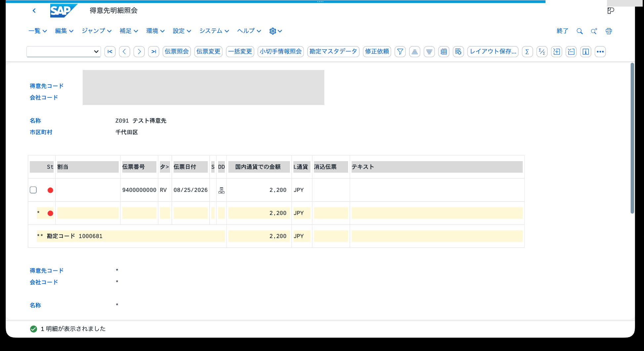Click the 小切手情報照会 button
644x351 pixels.
tap(281, 52)
